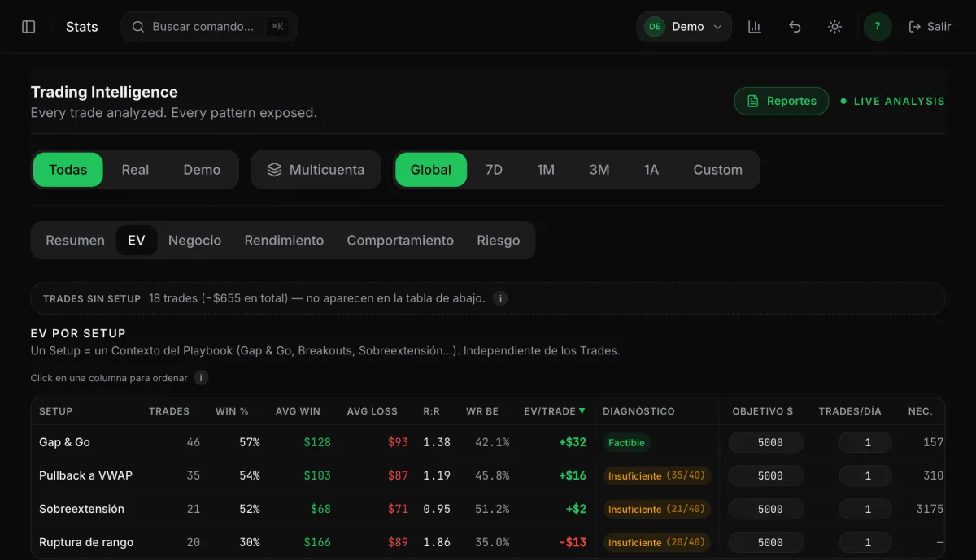
Task: Edit Ruptura de rango trades/día field
Action: (x=865, y=543)
